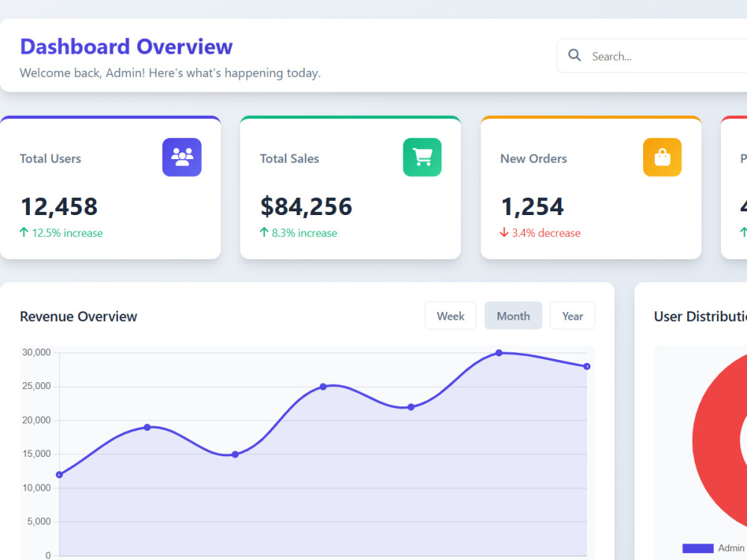Click the User Distribution title
This screenshot has height=560, width=747.
(x=701, y=317)
